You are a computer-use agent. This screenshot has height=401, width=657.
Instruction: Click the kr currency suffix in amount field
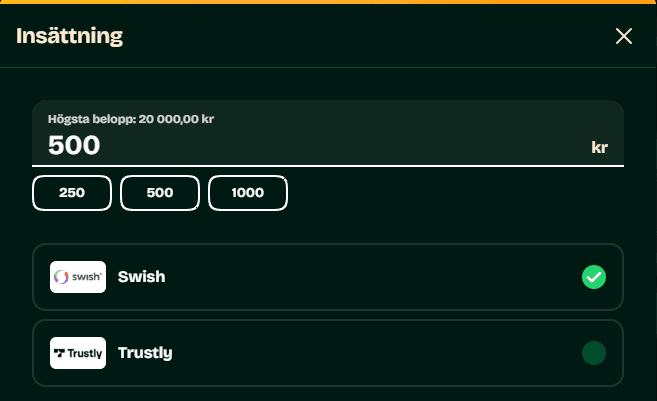click(x=600, y=147)
